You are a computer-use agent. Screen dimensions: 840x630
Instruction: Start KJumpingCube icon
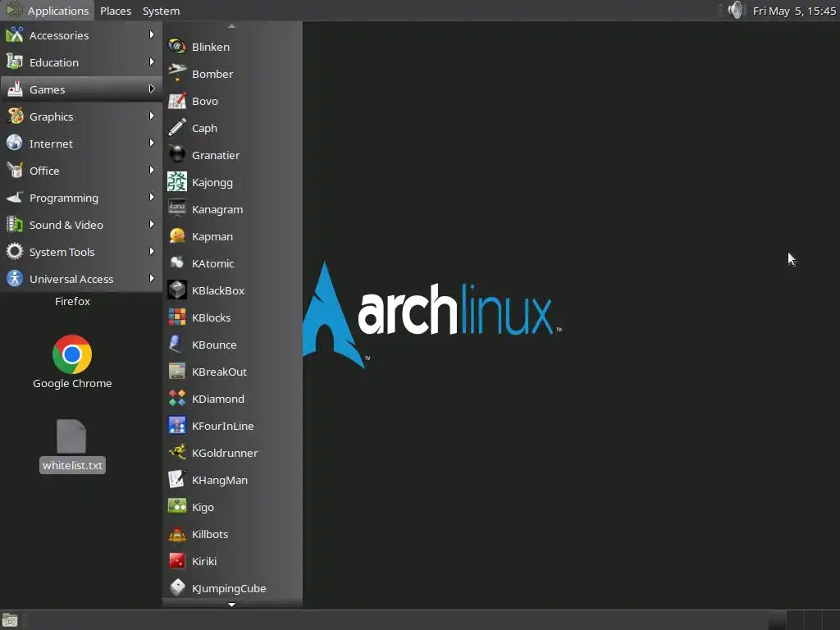click(x=177, y=587)
